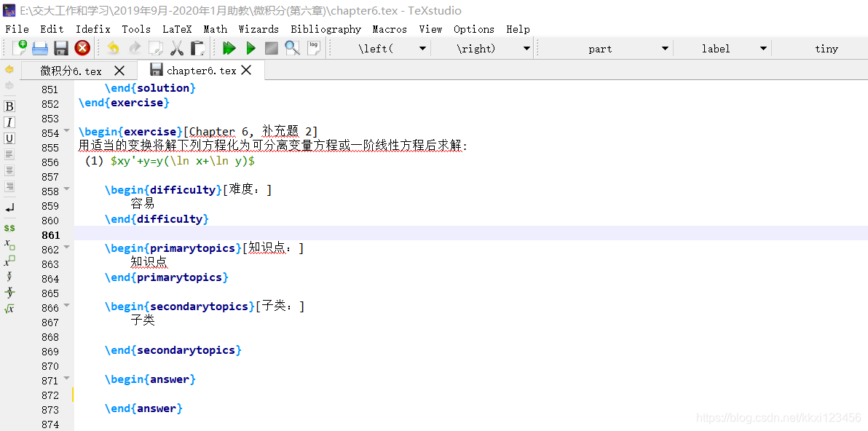Viewport: 868px width, 431px height.
Task: Start Build & View with the double green arrow
Action: pyautogui.click(x=229, y=48)
